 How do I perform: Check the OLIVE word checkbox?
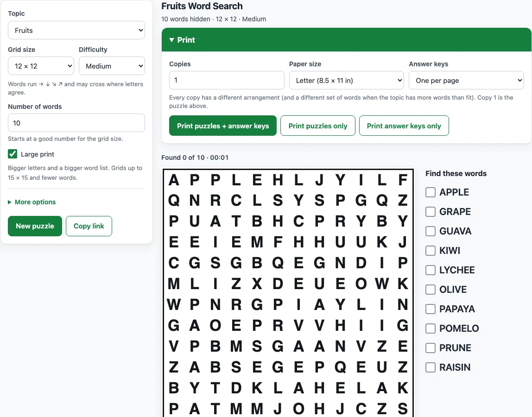pos(431,290)
